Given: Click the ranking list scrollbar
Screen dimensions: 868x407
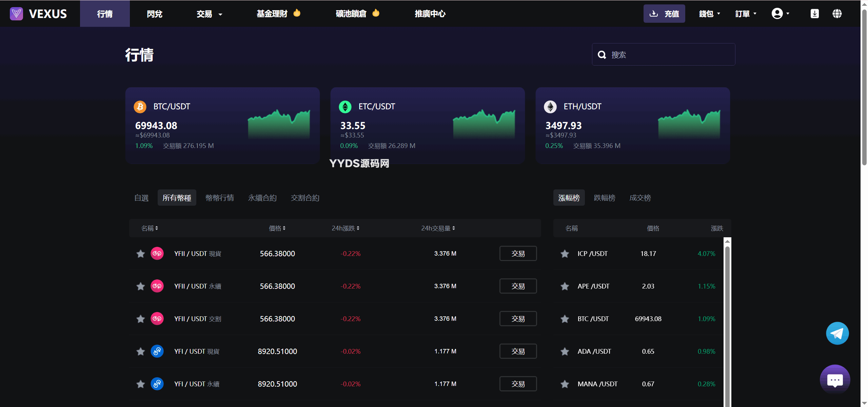Looking at the screenshot, I should [x=727, y=322].
